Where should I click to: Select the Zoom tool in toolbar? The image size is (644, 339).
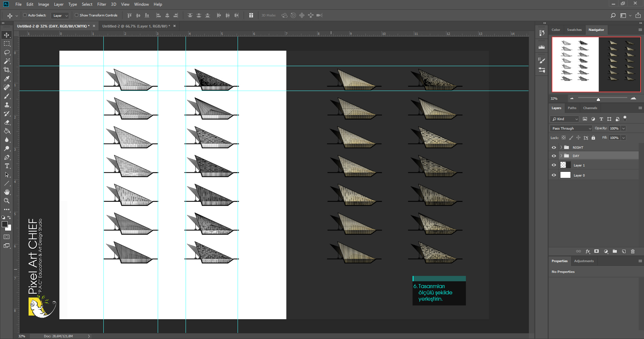[x=7, y=201]
